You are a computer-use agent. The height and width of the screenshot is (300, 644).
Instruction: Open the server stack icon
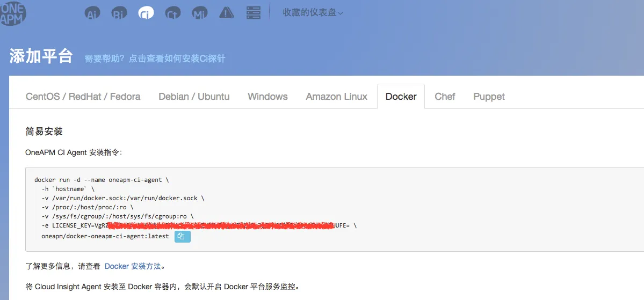(254, 13)
